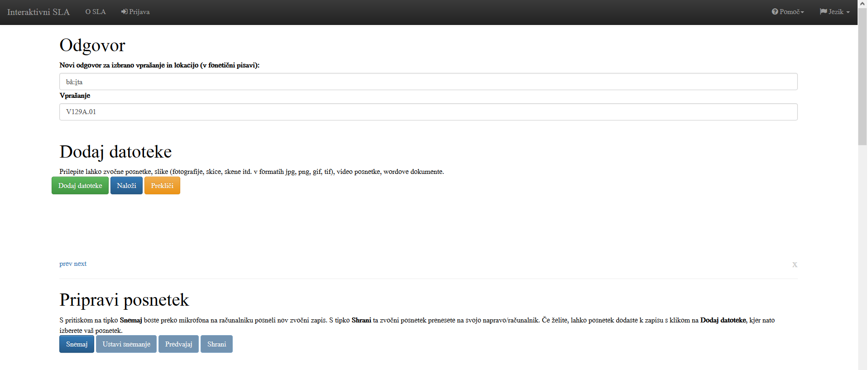Play back recording with Predvajaj
This screenshot has height=370, width=868.
click(178, 344)
